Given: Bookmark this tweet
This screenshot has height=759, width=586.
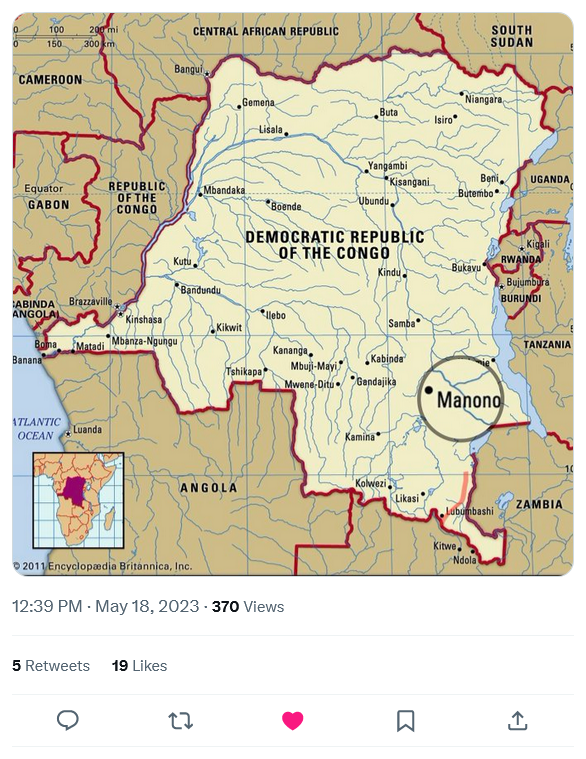Looking at the screenshot, I should pyautogui.click(x=406, y=720).
